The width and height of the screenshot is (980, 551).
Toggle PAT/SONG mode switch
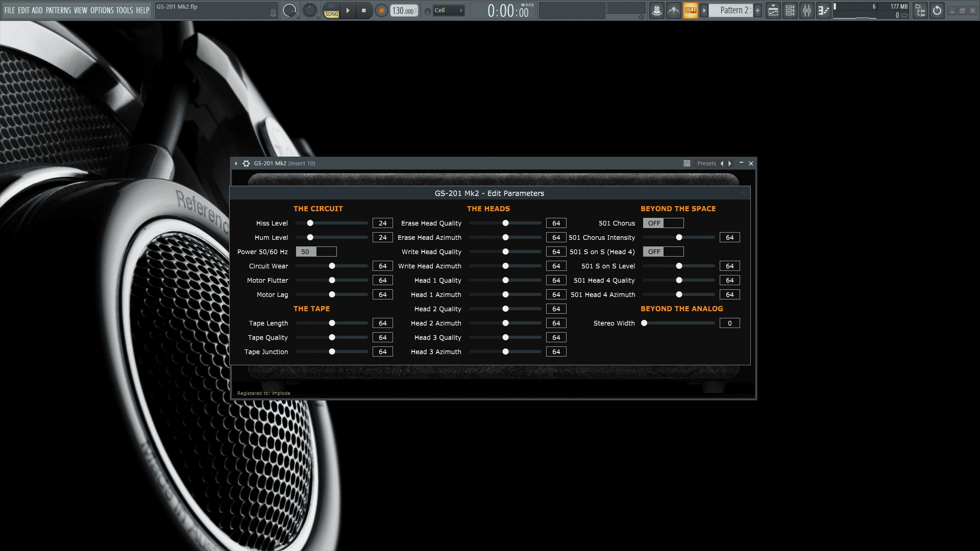tap(331, 10)
